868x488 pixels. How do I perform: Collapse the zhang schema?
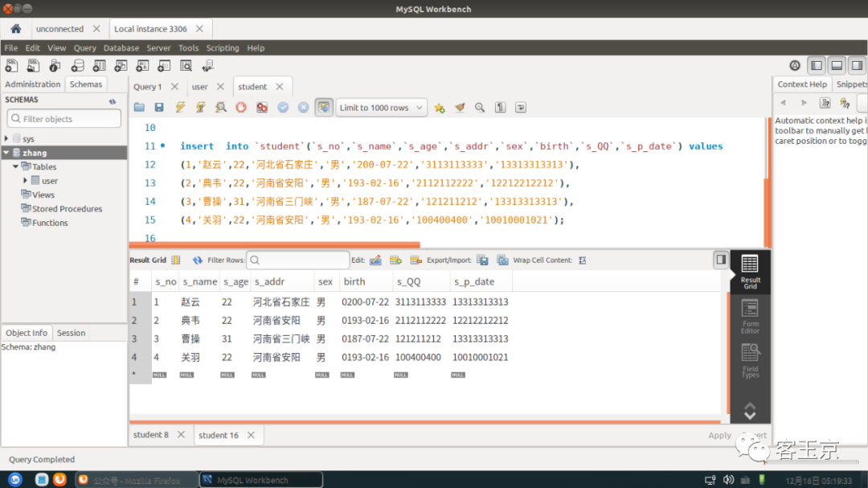point(6,152)
